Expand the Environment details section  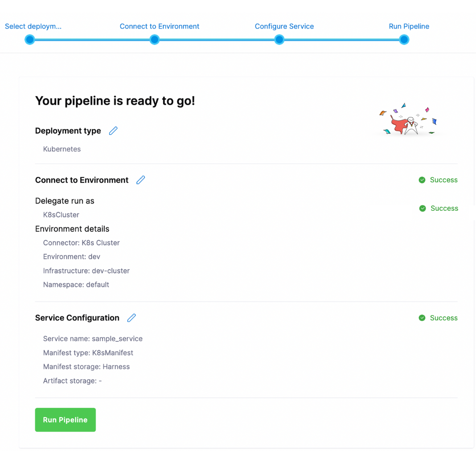pyautogui.click(x=72, y=229)
